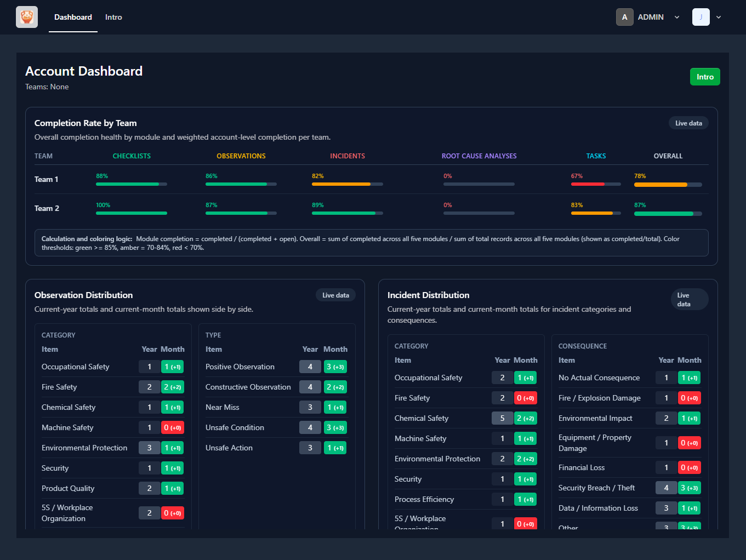Select the OVERALL column header
This screenshot has height=560, width=746.
tap(668, 156)
